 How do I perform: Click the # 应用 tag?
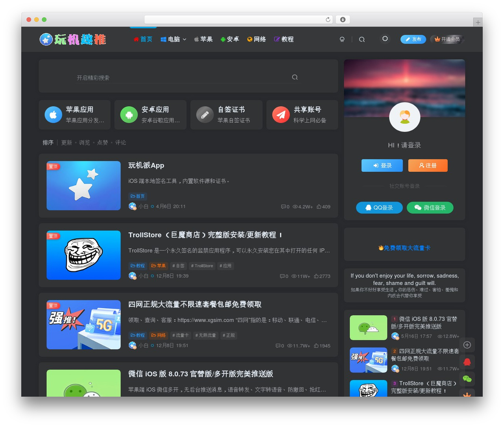(226, 266)
